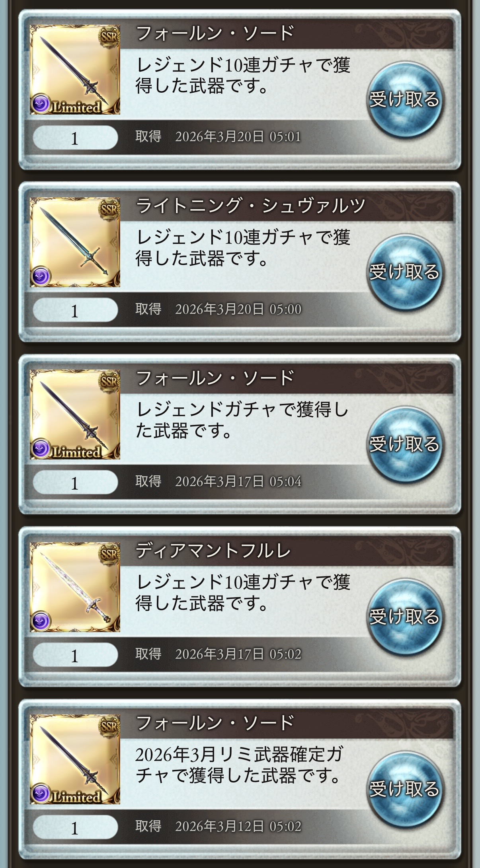Claim the ディアマントフルレ weapon
Image resolution: width=480 pixels, height=868 pixels.
(x=404, y=617)
